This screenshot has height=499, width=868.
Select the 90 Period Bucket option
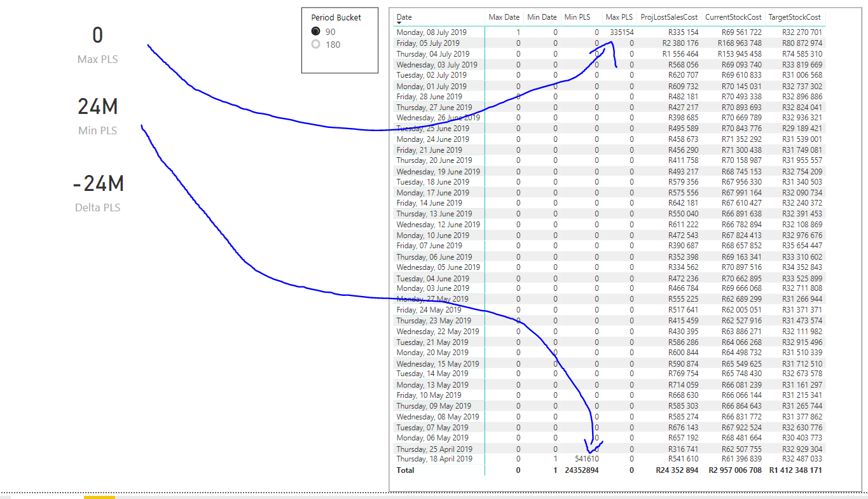[316, 32]
